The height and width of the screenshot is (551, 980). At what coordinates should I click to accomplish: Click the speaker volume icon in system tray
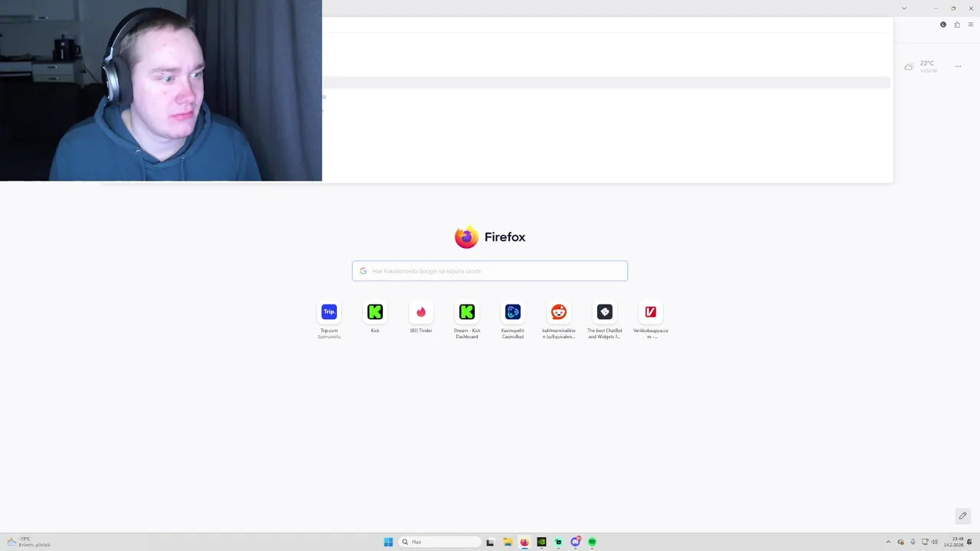tap(935, 542)
